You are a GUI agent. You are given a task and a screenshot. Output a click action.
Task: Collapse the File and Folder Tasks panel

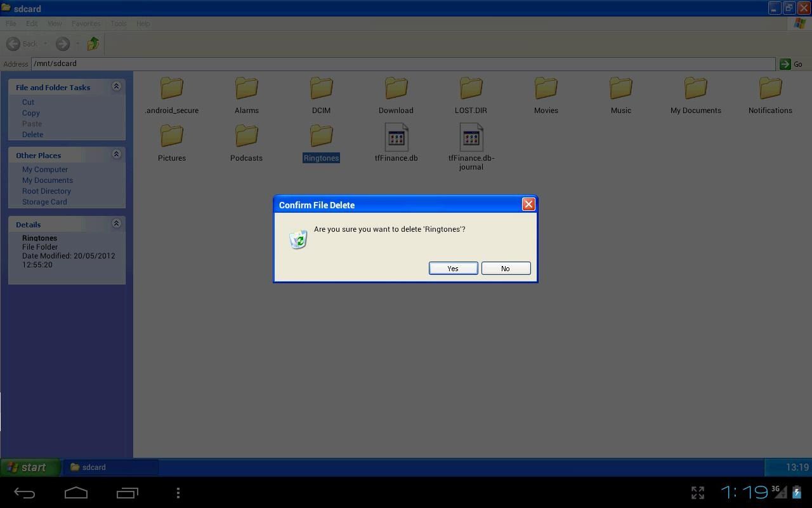click(116, 86)
